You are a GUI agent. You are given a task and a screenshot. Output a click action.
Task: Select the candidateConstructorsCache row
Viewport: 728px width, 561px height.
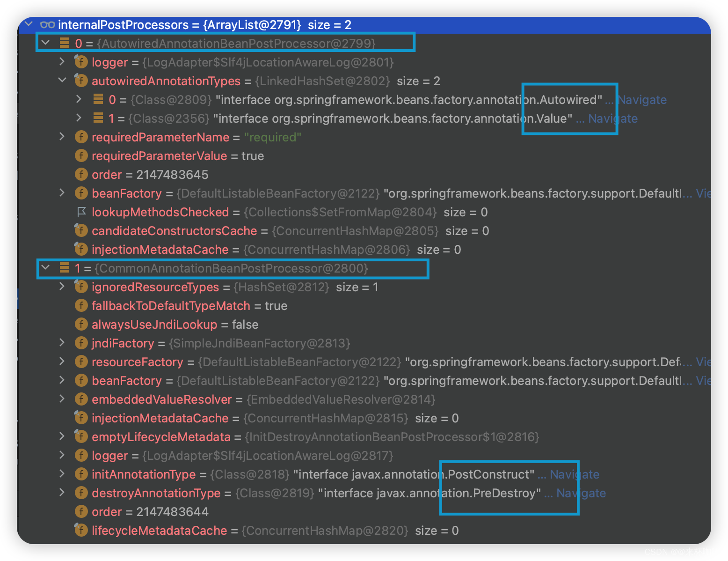point(364,230)
